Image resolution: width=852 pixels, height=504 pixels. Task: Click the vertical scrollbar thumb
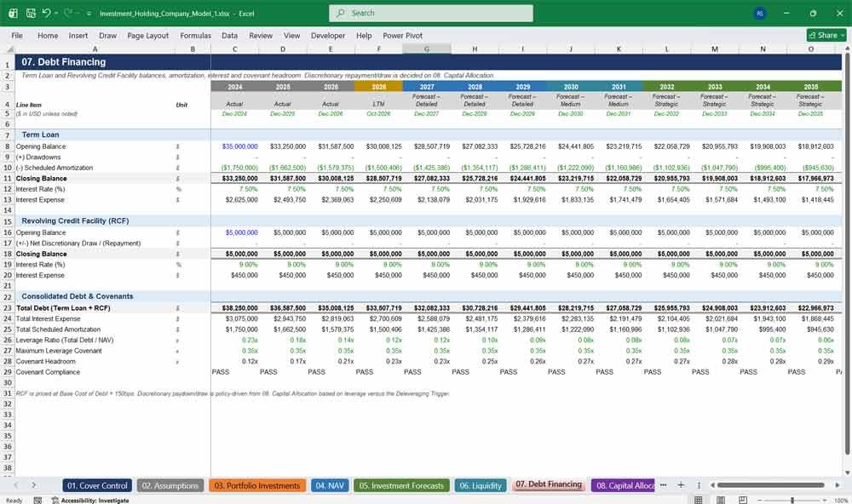coord(847,253)
